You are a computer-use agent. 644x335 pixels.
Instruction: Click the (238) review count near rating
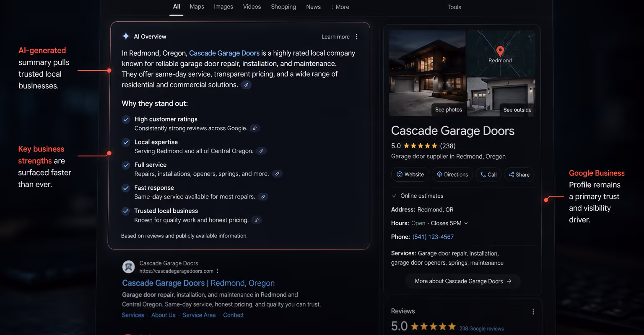(x=448, y=146)
